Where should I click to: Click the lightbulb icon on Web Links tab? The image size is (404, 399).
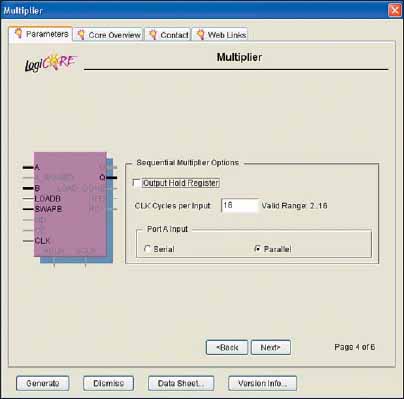200,34
